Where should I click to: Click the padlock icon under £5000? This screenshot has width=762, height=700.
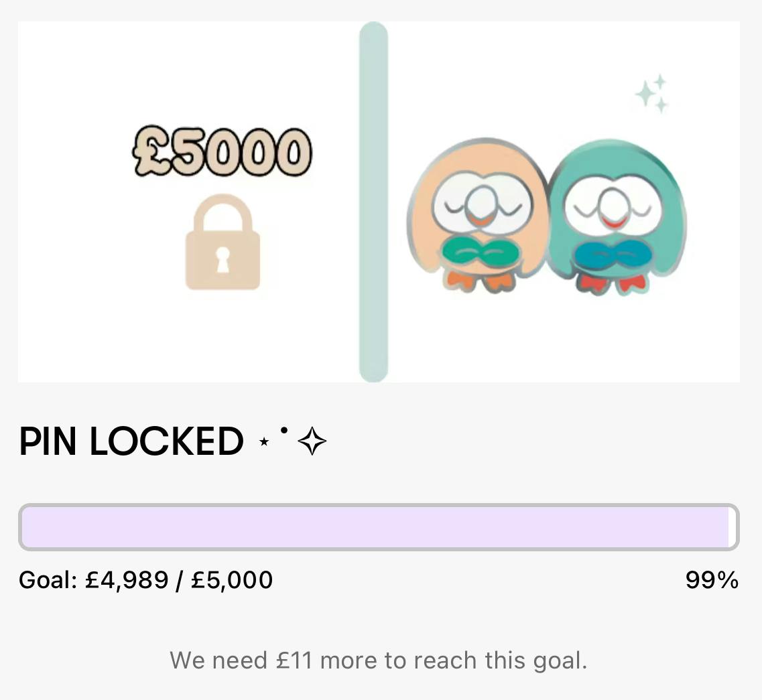(x=223, y=242)
